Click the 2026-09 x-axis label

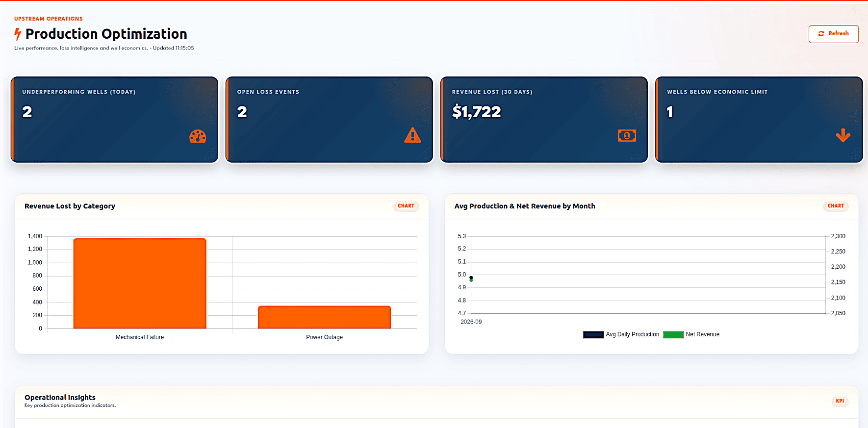(471, 322)
